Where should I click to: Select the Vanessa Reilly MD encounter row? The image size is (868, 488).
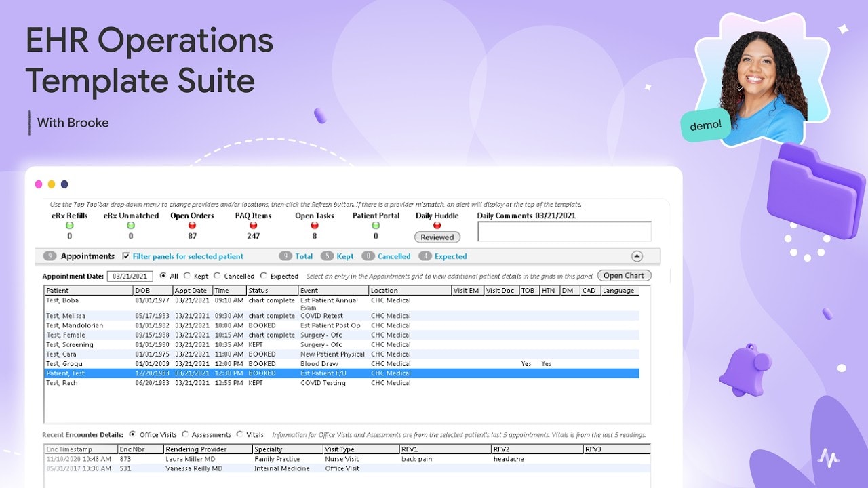(x=347, y=468)
